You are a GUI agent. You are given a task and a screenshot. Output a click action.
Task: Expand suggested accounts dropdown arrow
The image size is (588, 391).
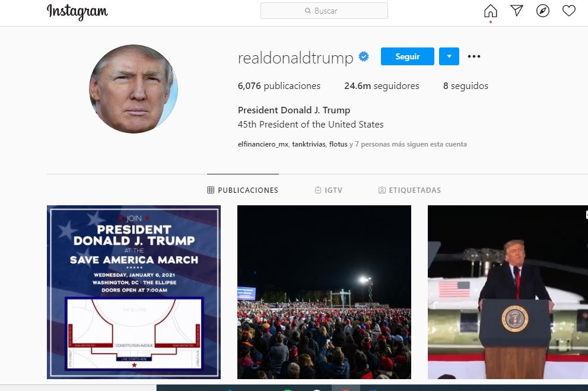pyautogui.click(x=449, y=56)
